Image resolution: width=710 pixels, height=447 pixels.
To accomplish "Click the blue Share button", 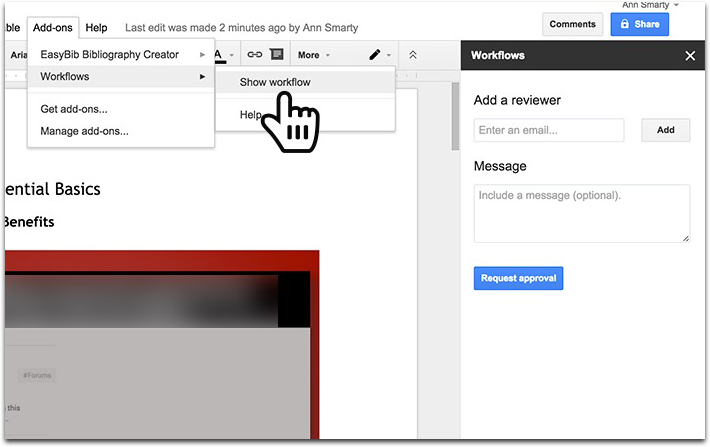I will [x=640, y=24].
